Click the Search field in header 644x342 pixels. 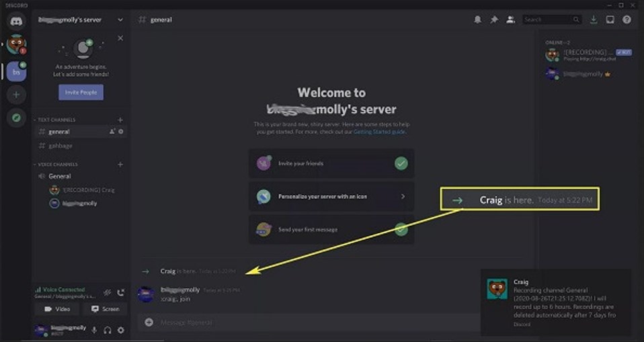[x=552, y=19]
